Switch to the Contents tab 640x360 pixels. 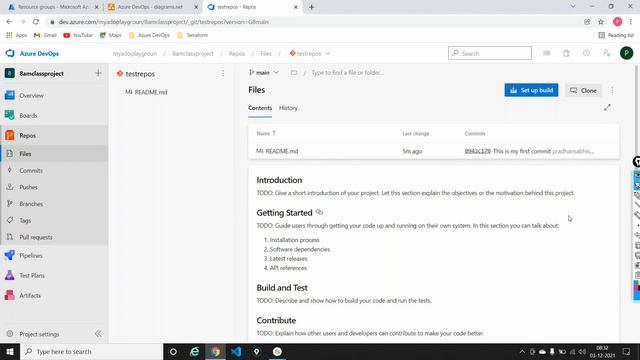pyautogui.click(x=260, y=108)
